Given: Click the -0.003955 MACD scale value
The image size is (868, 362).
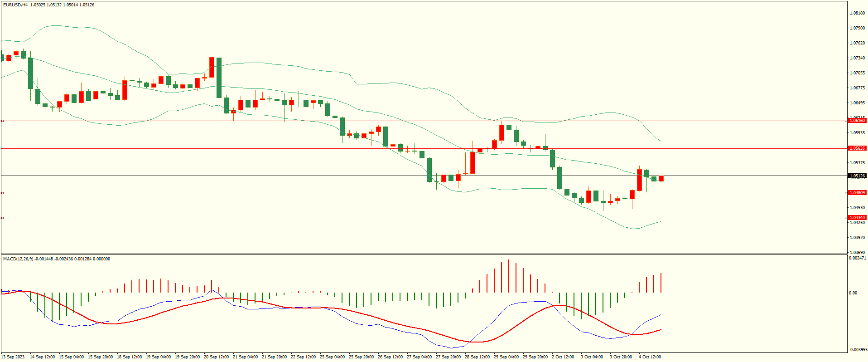Looking at the screenshot, I should tap(858, 350).
